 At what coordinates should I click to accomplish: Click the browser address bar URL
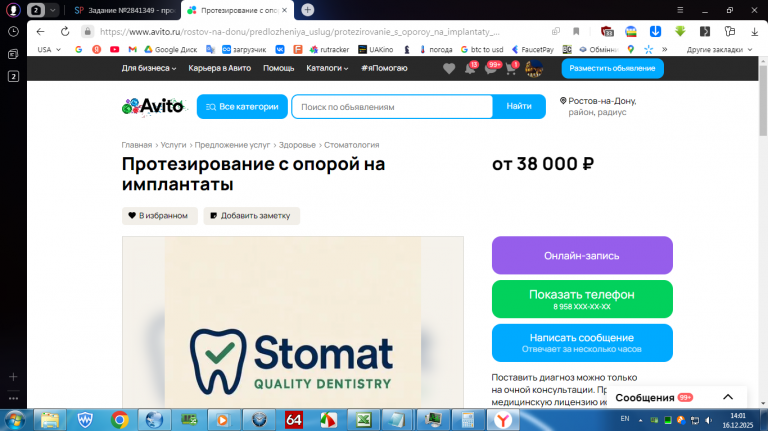click(x=300, y=31)
